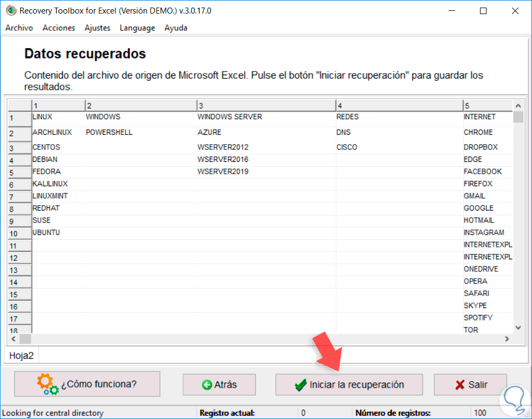532x419 pixels.
Task: Click the LINUXMINT cell
Action: (59, 196)
